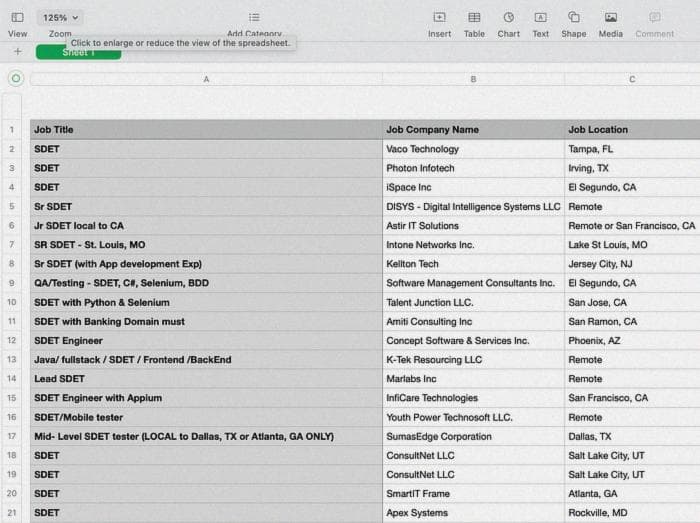Select the 'SDET Engineer' cell in row 12
This screenshot has height=523, width=700.
[206, 341]
